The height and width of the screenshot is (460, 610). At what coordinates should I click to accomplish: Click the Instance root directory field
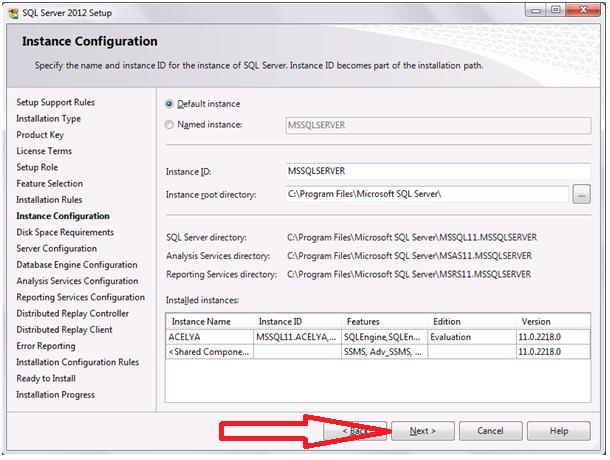[427, 194]
